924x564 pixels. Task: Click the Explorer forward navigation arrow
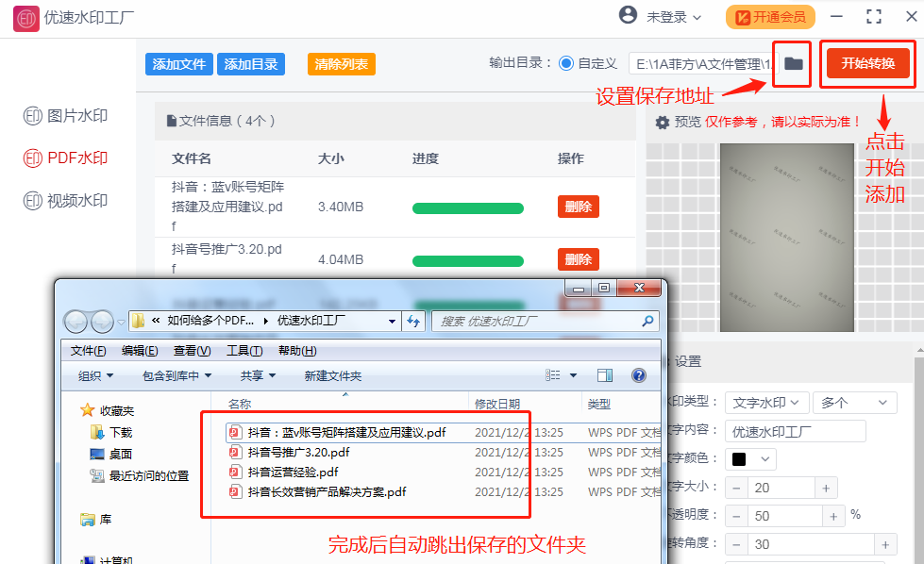pyautogui.click(x=103, y=322)
